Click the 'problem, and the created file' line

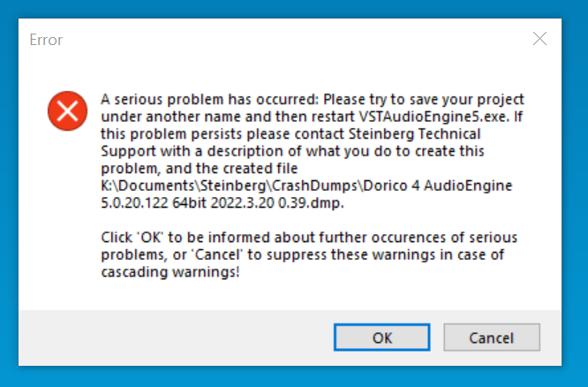(200, 169)
